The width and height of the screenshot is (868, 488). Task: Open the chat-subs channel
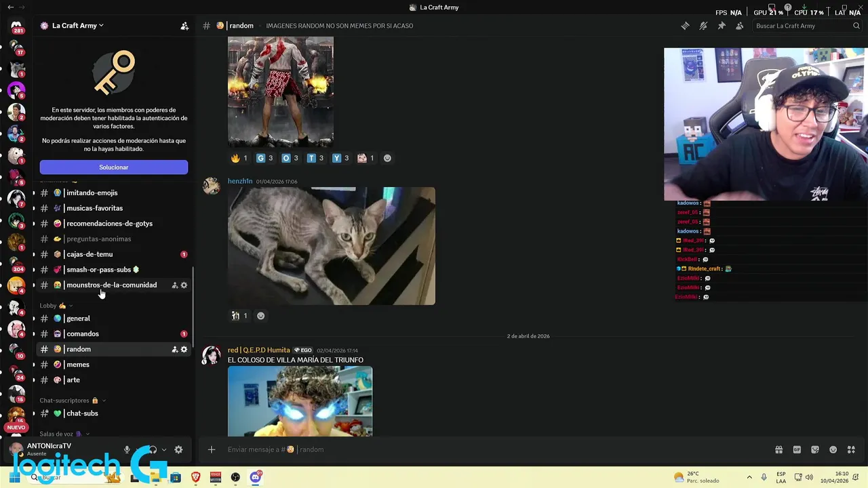[x=113, y=413]
